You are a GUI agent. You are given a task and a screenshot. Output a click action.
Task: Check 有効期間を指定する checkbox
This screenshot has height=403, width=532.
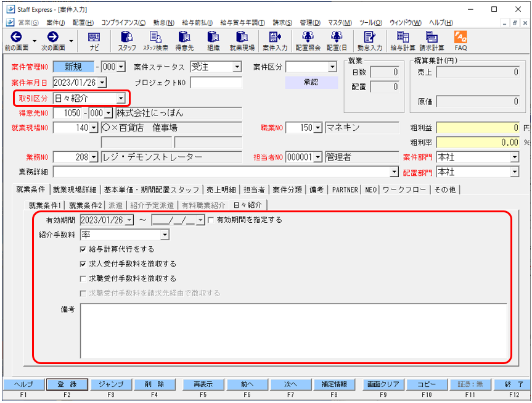point(211,220)
